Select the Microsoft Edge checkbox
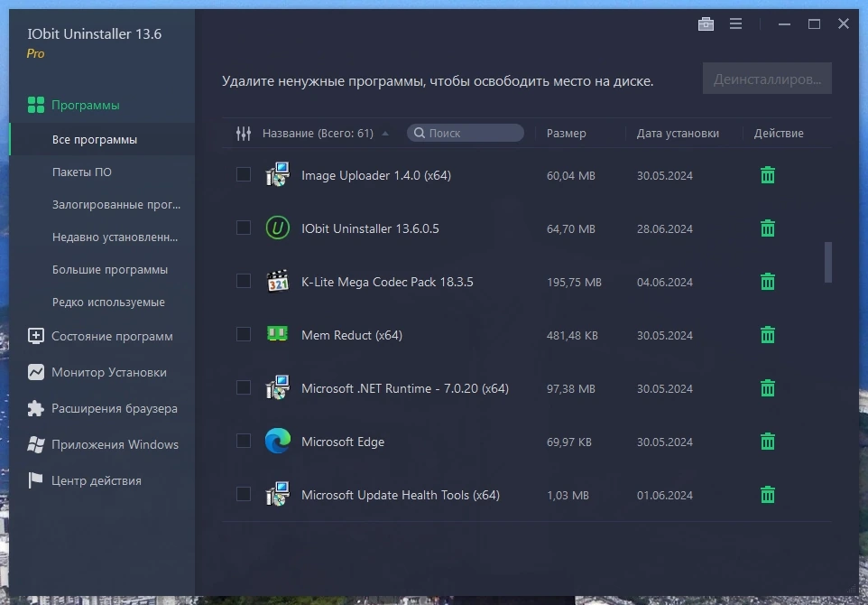This screenshot has height=605, width=868. click(244, 441)
